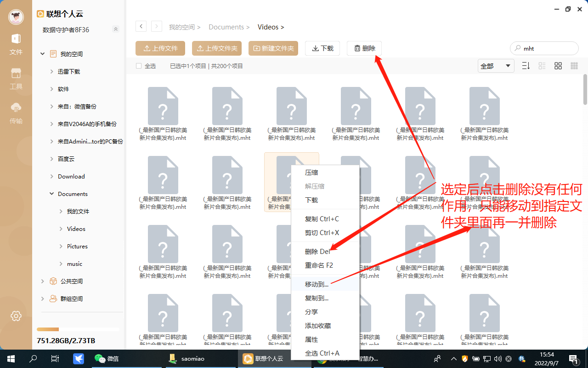Collapse the device panel with double-chevron icon
Image resolution: width=588 pixels, height=368 pixels.
(116, 29)
